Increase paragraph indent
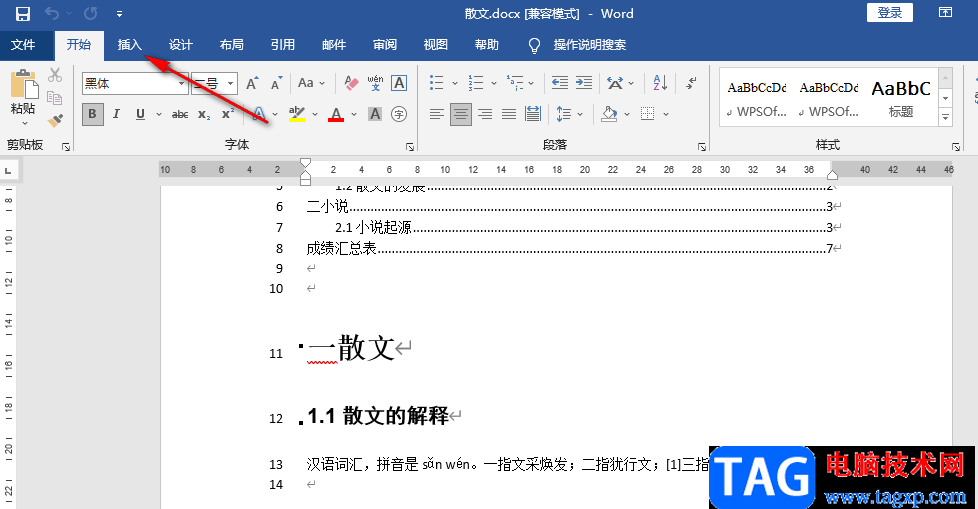The height and width of the screenshot is (509, 978). point(584,83)
